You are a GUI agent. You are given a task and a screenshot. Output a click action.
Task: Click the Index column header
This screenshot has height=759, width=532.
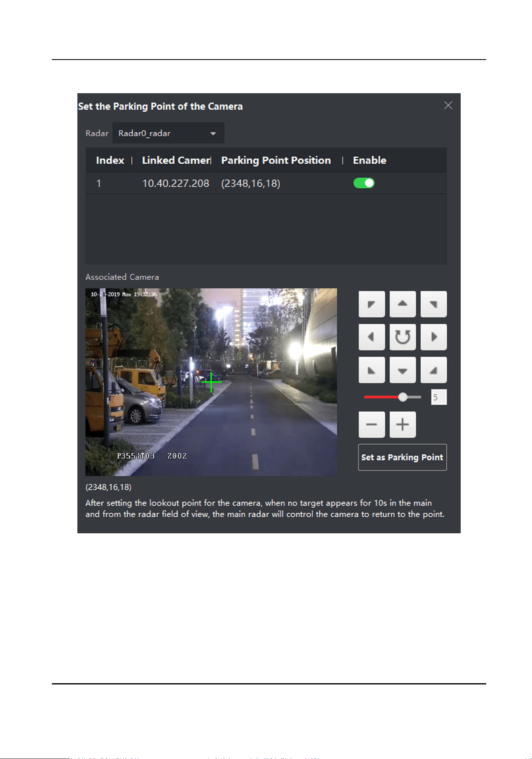(110, 160)
